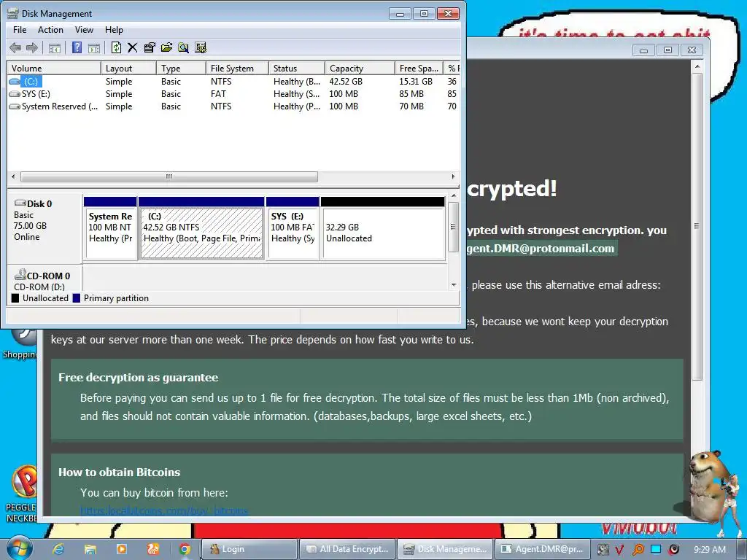
Task: Click the left arrow of the volume list scrollbar
Action: pyautogui.click(x=13, y=176)
